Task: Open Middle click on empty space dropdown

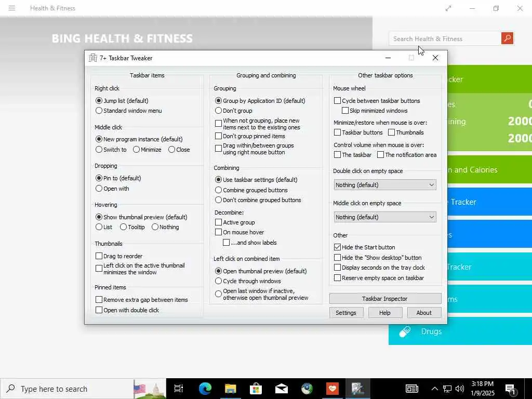Action: click(385, 217)
